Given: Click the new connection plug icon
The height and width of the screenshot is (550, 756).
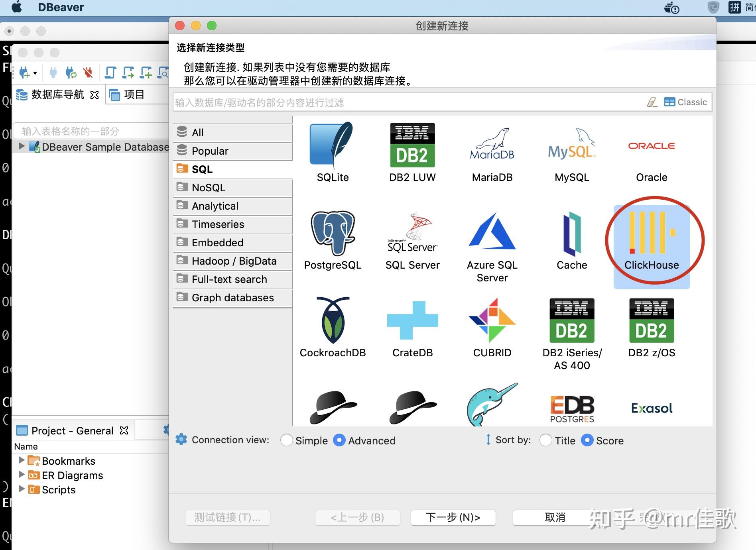Looking at the screenshot, I should (24, 73).
